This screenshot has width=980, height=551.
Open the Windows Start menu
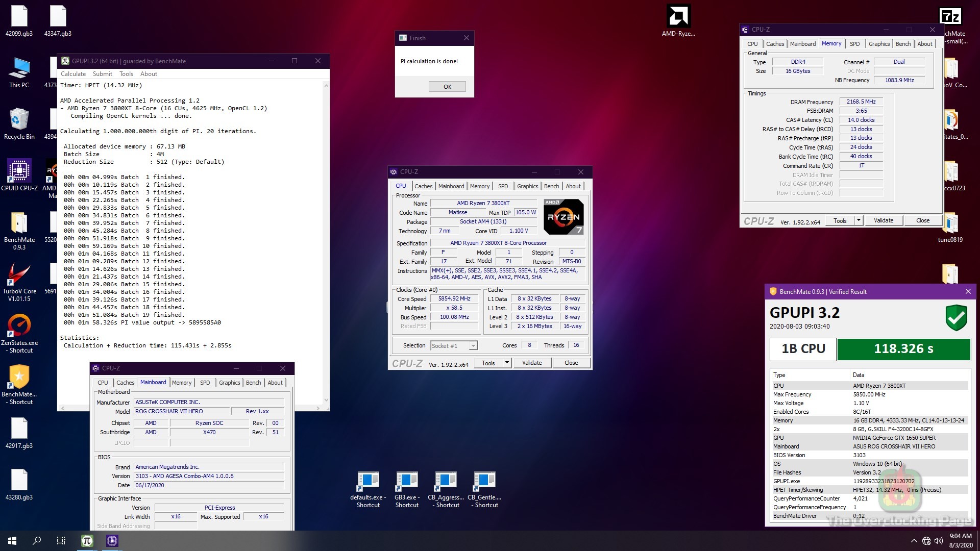pos(12,540)
